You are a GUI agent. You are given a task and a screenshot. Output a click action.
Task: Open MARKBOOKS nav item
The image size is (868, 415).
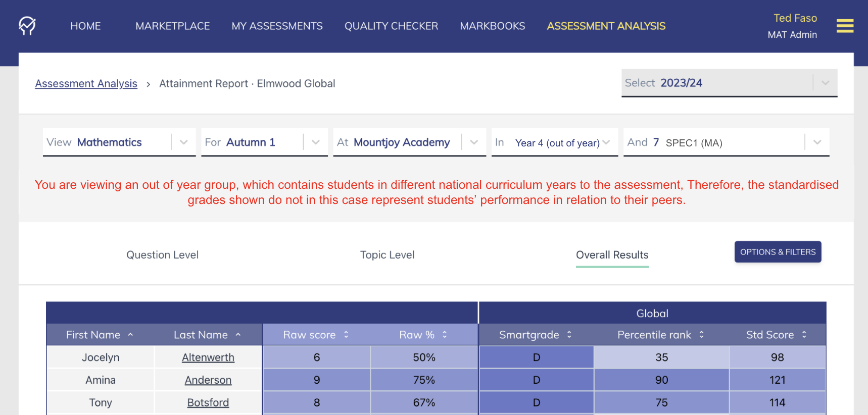click(493, 26)
